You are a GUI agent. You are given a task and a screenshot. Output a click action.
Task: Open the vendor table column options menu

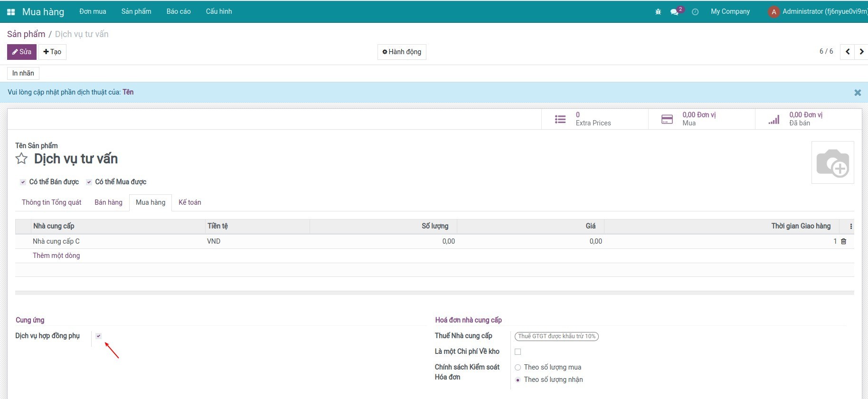850,227
